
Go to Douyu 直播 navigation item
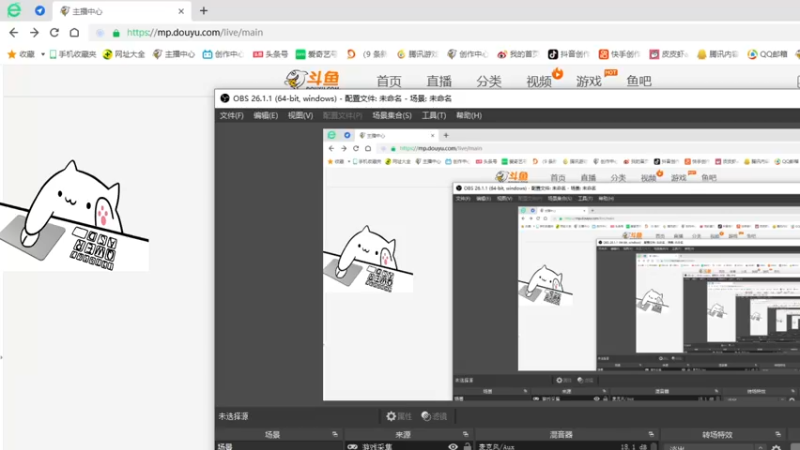pos(439,81)
